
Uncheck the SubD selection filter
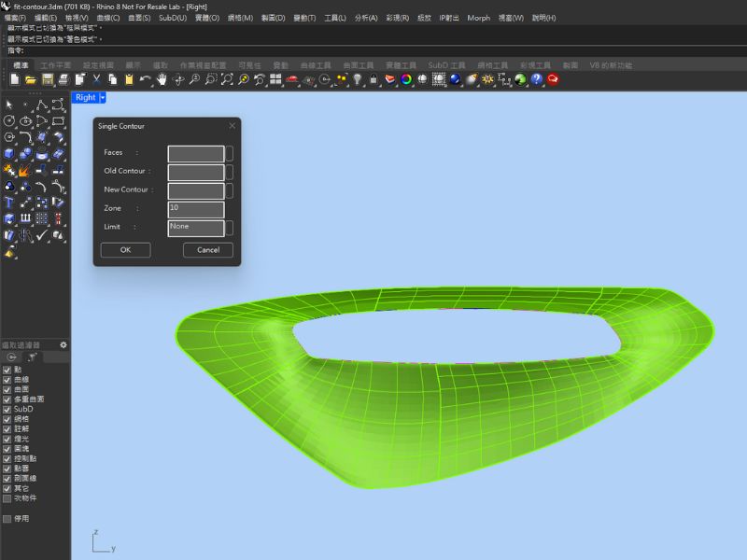7,409
